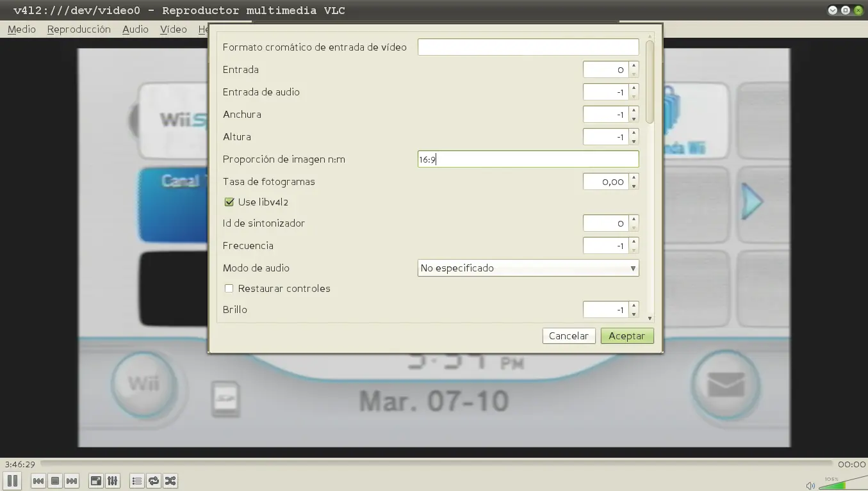Click the 00:00 remaining time label
Image resolution: width=868 pixels, height=491 pixels.
point(851,464)
